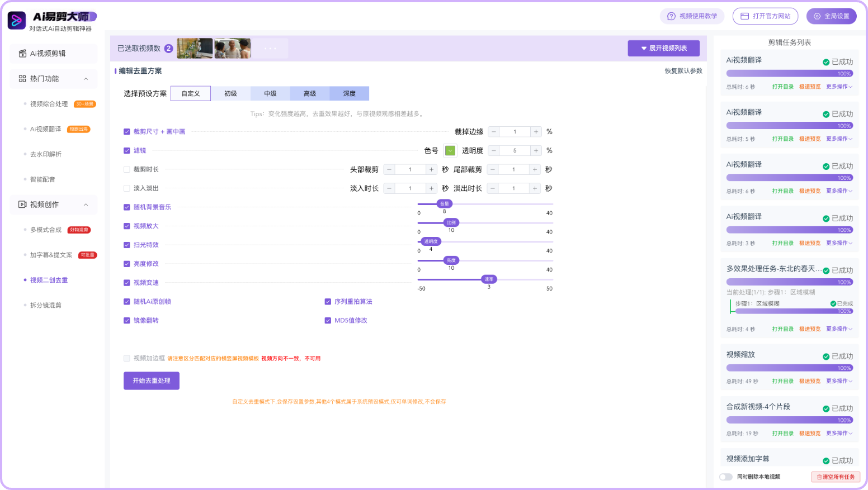Viewport: 868px width, 490px height.
Task: Toggle 视频放大 checkbox
Action: 127,226
